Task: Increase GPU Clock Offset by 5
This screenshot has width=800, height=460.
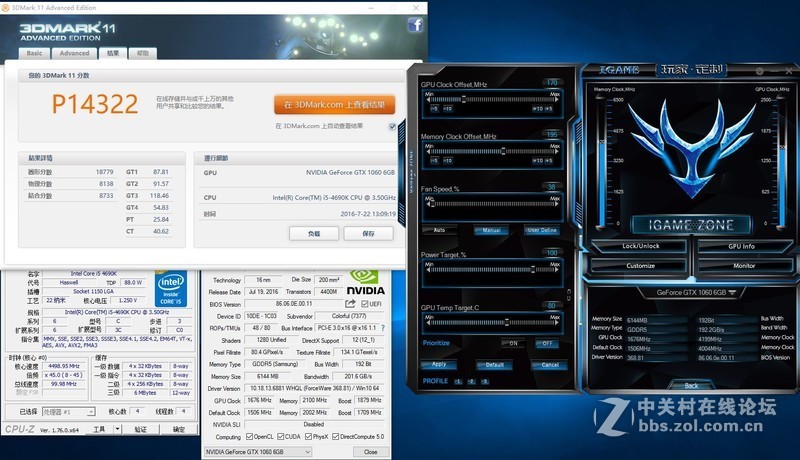Action: (x=549, y=109)
